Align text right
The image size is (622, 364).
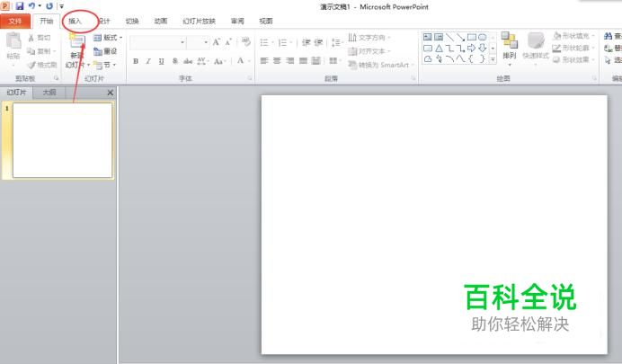[290, 61]
